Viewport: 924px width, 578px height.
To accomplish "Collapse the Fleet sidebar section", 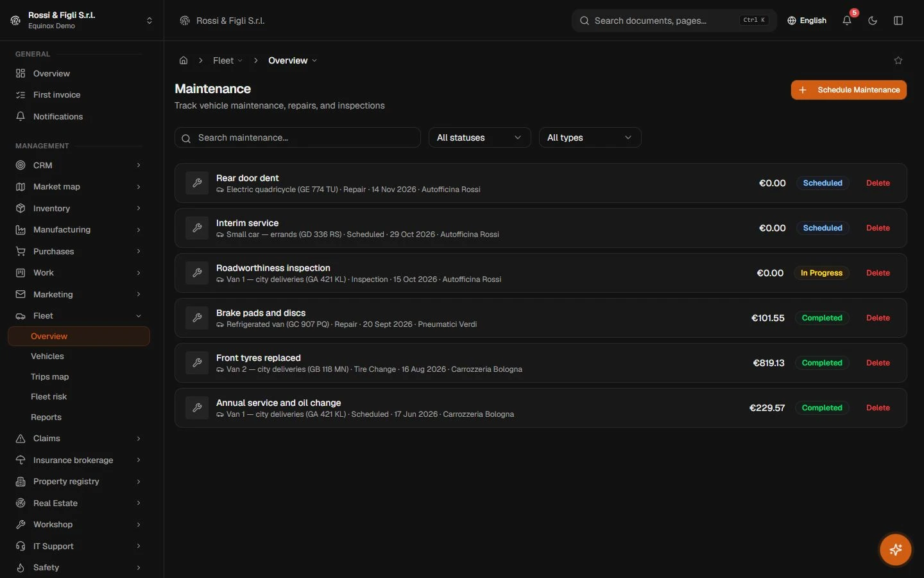I will [x=78, y=316].
